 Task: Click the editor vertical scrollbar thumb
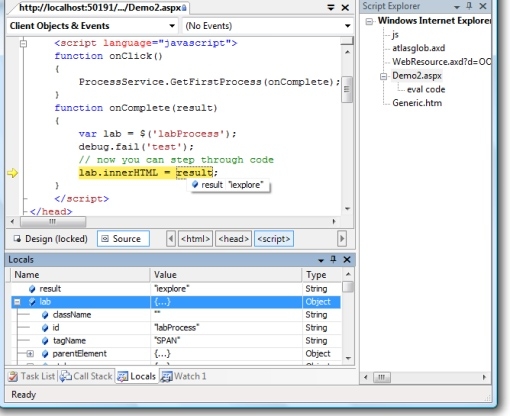[347, 89]
